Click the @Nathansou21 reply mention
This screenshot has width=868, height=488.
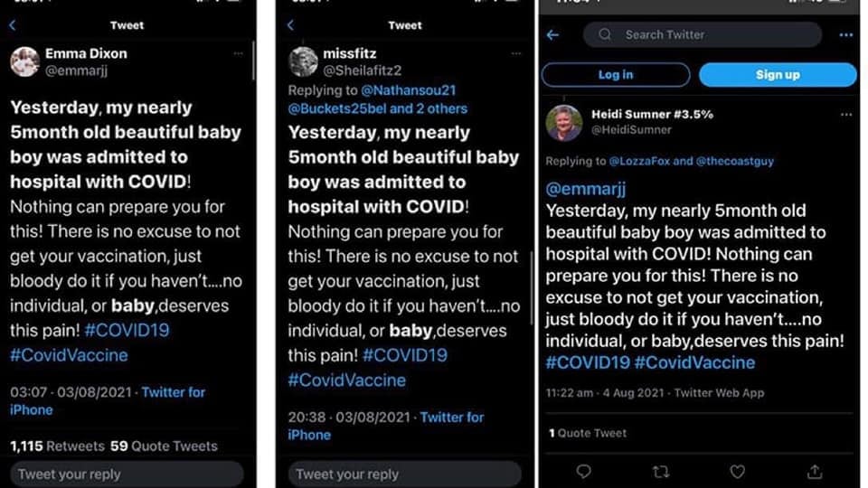pyautogui.click(x=409, y=90)
